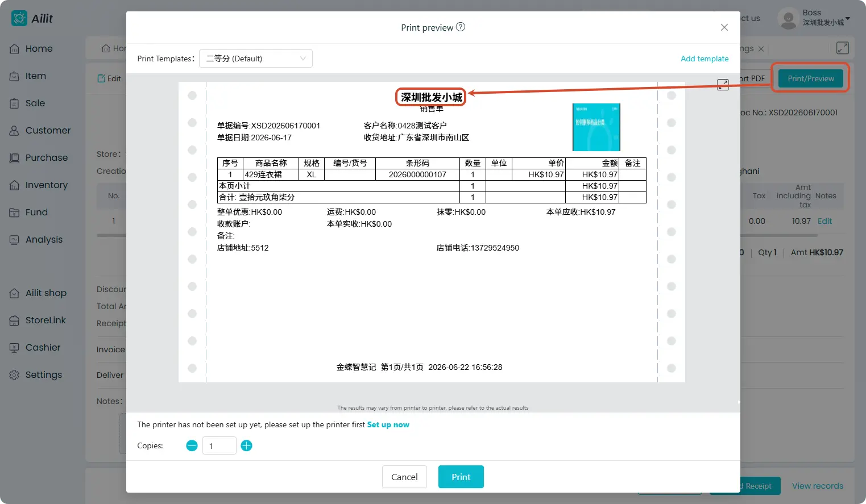Click the fullscreen icon in the background tab bar

point(843,48)
